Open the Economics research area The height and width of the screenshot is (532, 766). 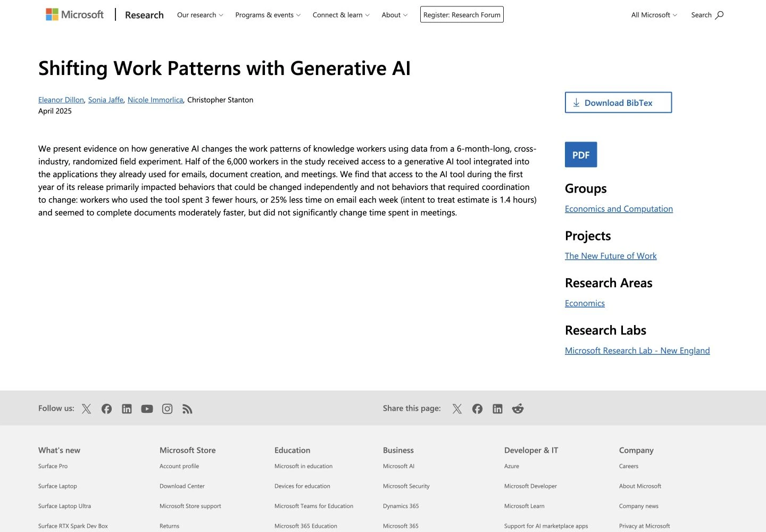(x=585, y=303)
